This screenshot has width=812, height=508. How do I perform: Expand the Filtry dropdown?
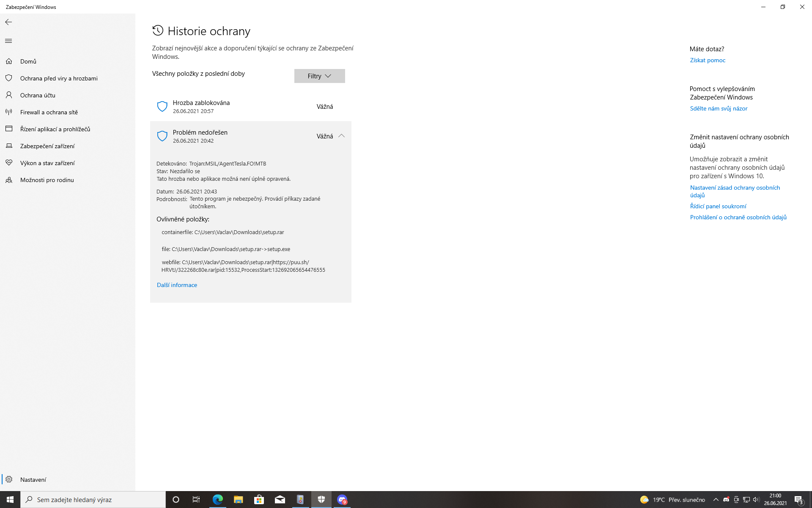pos(319,76)
